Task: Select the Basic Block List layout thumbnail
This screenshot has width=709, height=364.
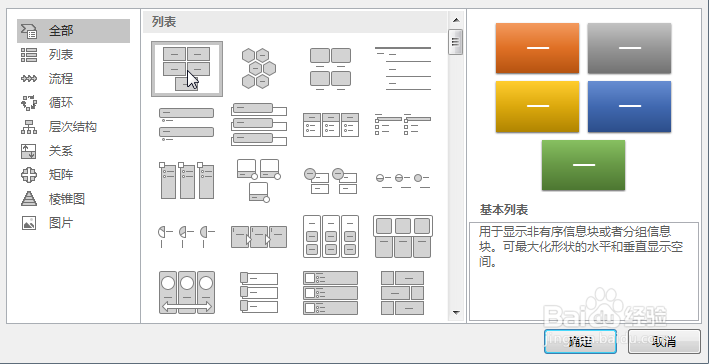Action: coord(187,69)
